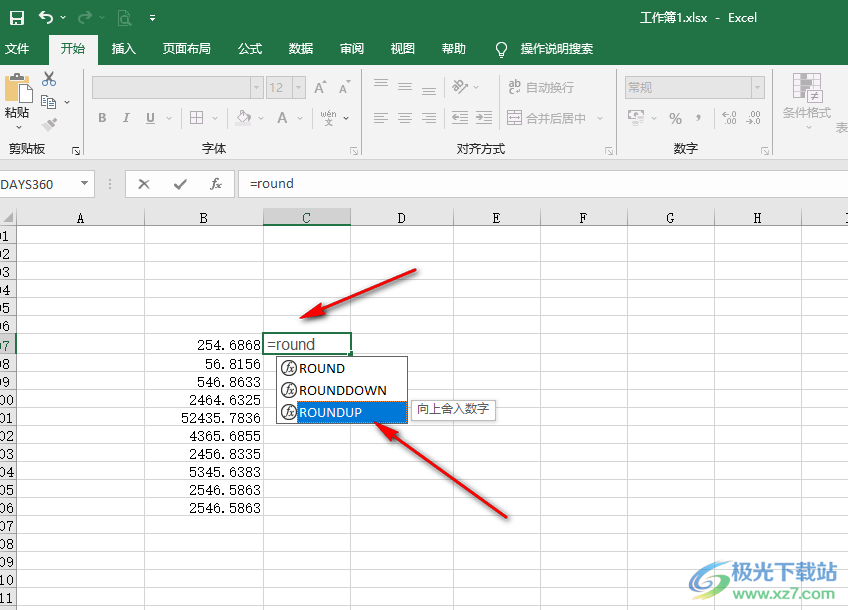Click the Increase Indent icon
The image size is (848, 610).
click(484, 118)
